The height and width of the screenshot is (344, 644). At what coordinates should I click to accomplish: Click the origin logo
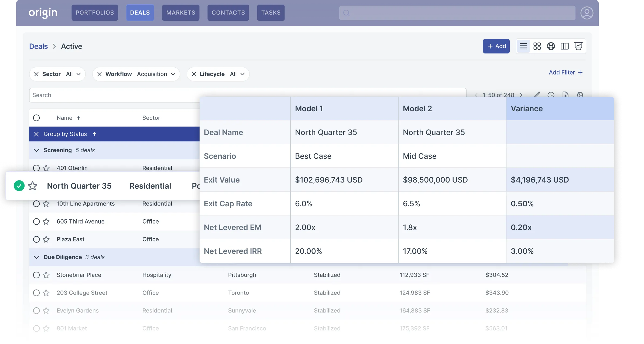43,13
